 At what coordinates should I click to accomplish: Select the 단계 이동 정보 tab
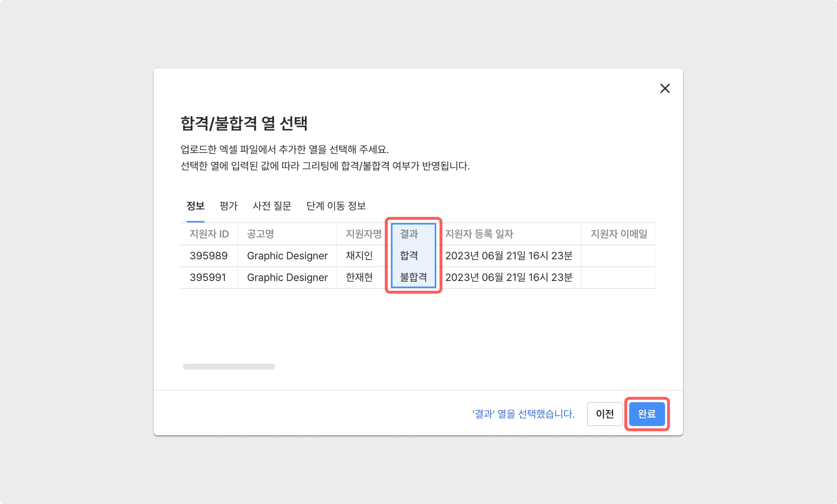pos(336,206)
